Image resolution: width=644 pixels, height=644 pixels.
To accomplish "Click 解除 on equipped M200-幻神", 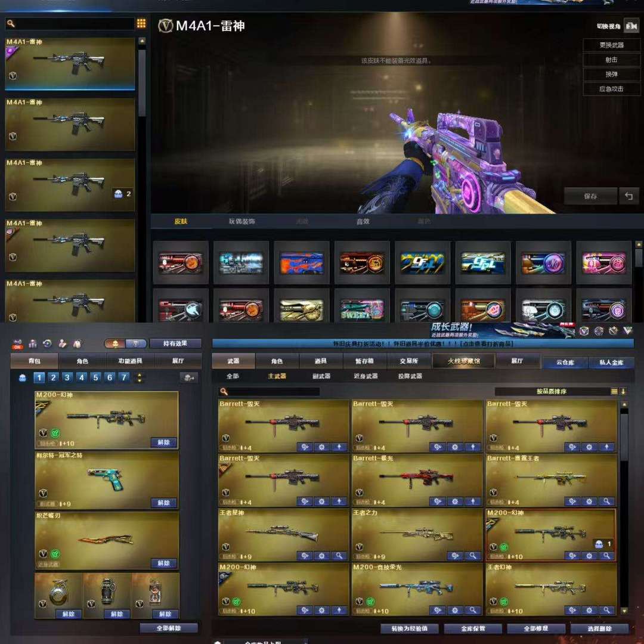I will [163, 442].
